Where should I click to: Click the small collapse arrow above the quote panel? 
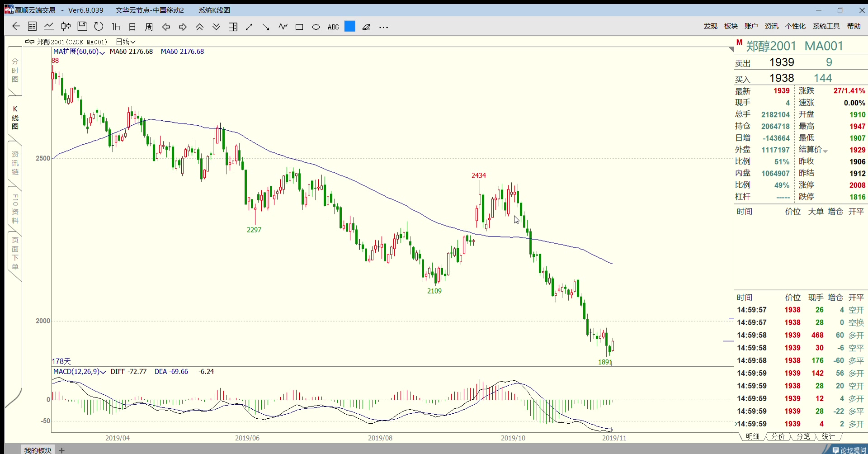(731, 49)
